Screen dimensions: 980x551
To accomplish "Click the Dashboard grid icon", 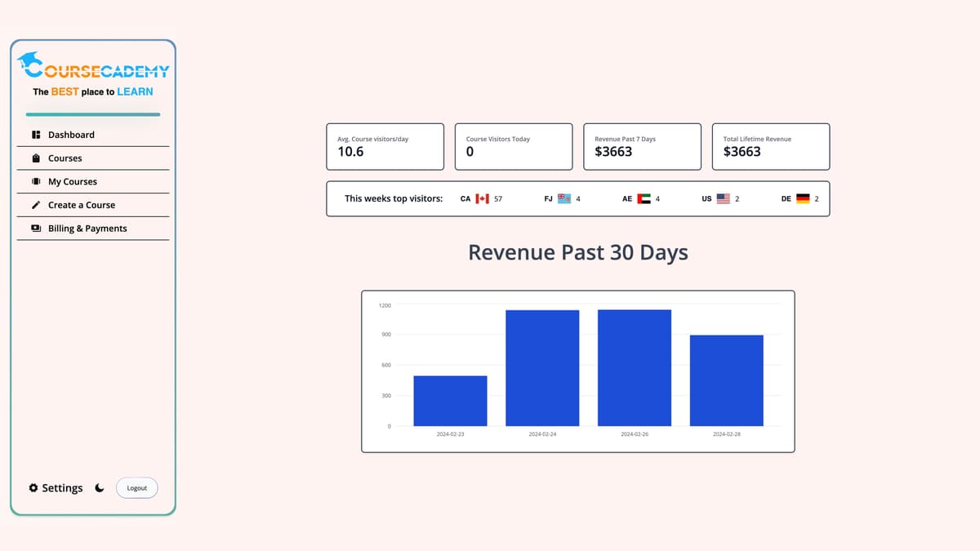I will 36,135.
